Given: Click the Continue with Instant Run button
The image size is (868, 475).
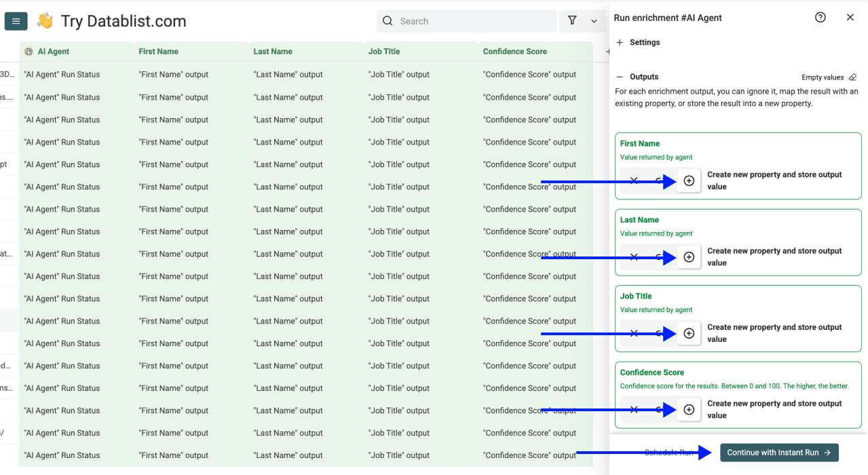Looking at the screenshot, I should pos(778,452).
